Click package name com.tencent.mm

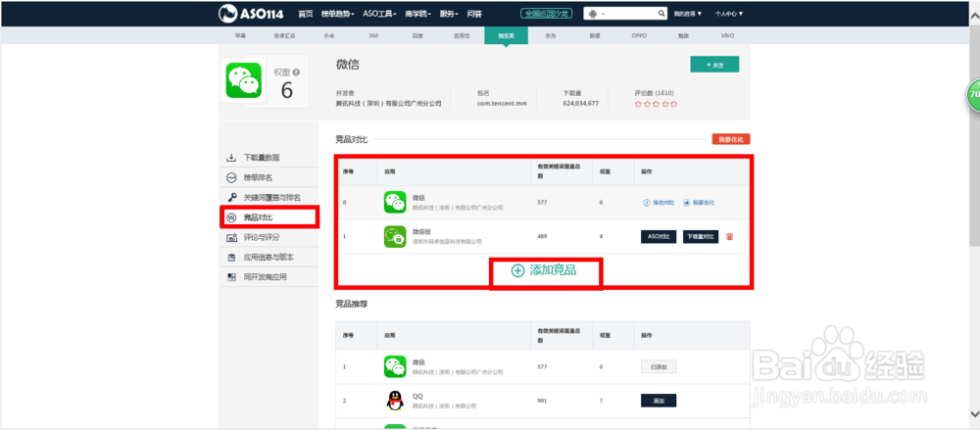[502, 103]
